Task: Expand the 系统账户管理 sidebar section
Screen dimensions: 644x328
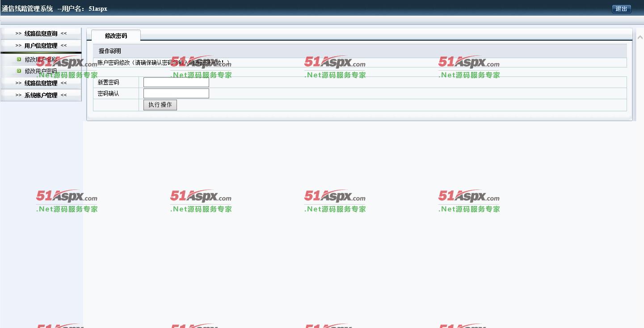Action: point(41,95)
